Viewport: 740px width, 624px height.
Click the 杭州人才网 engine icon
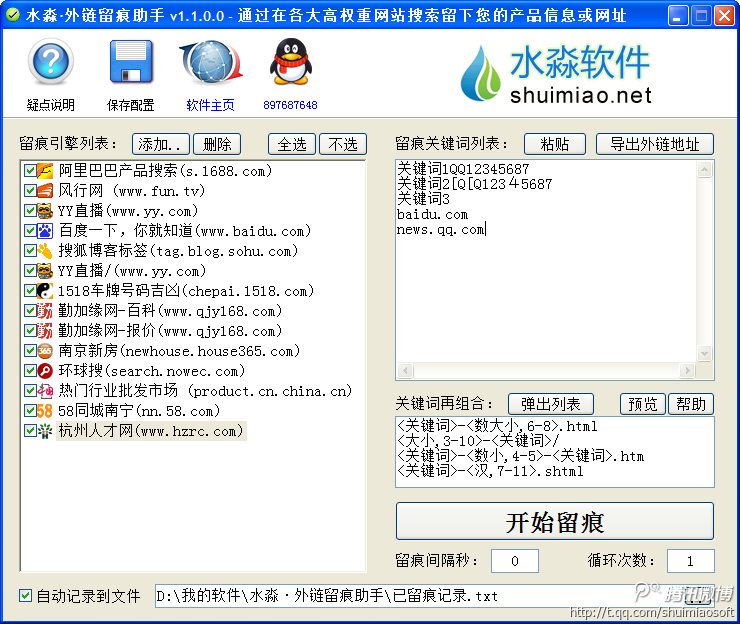[45, 431]
